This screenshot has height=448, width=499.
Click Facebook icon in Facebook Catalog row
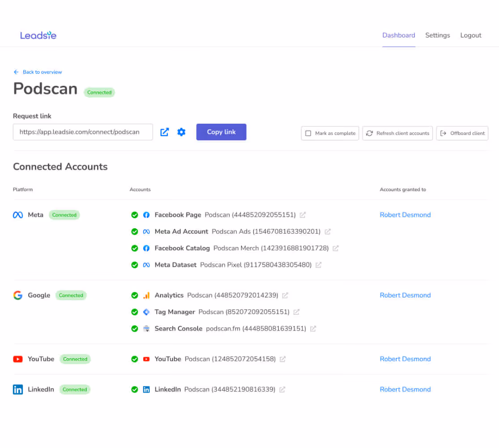pos(146,248)
